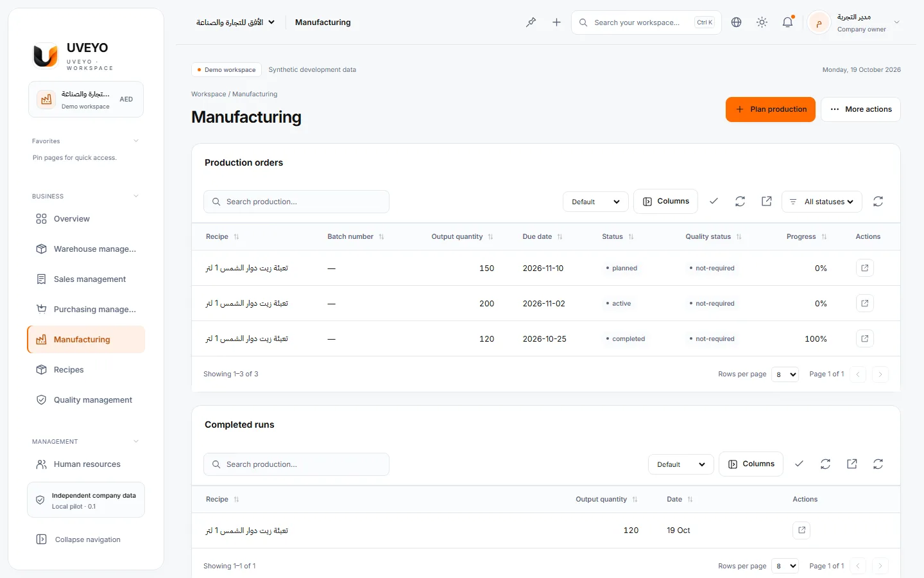
Task: Open the completed order row action icon
Action: 864,338
